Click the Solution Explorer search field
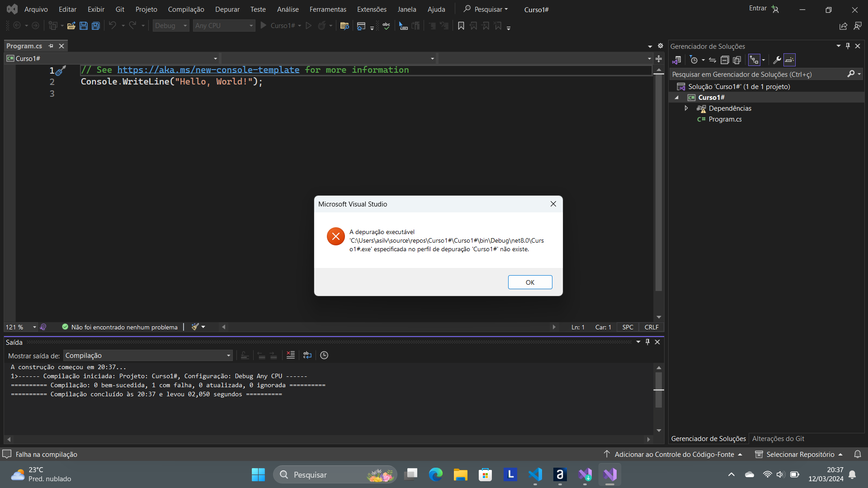This screenshot has height=488, width=868. (758, 75)
